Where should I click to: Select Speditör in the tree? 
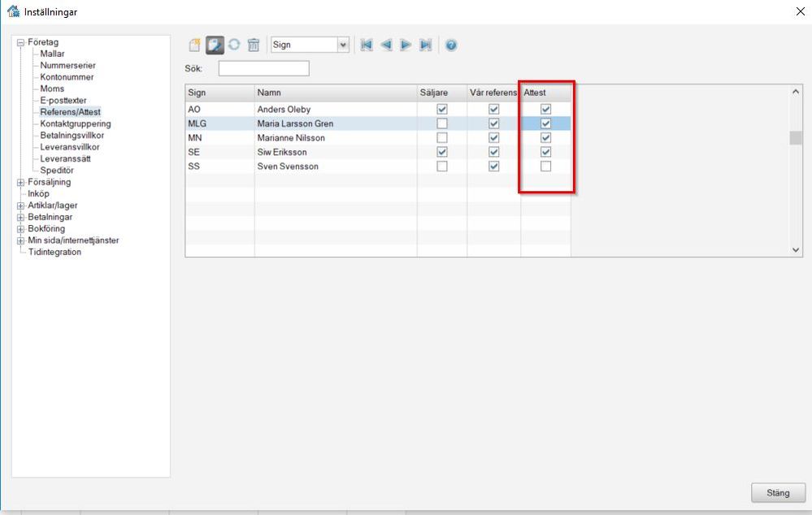(x=57, y=171)
